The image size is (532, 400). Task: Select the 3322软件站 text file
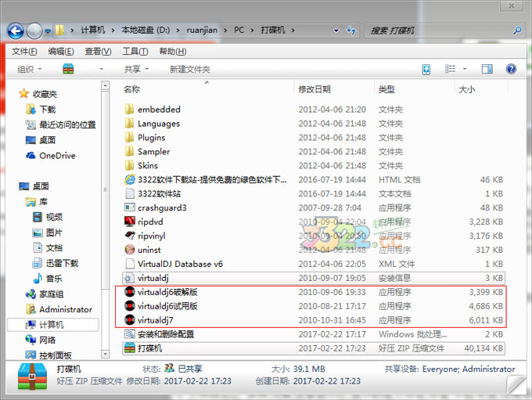[x=153, y=193]
